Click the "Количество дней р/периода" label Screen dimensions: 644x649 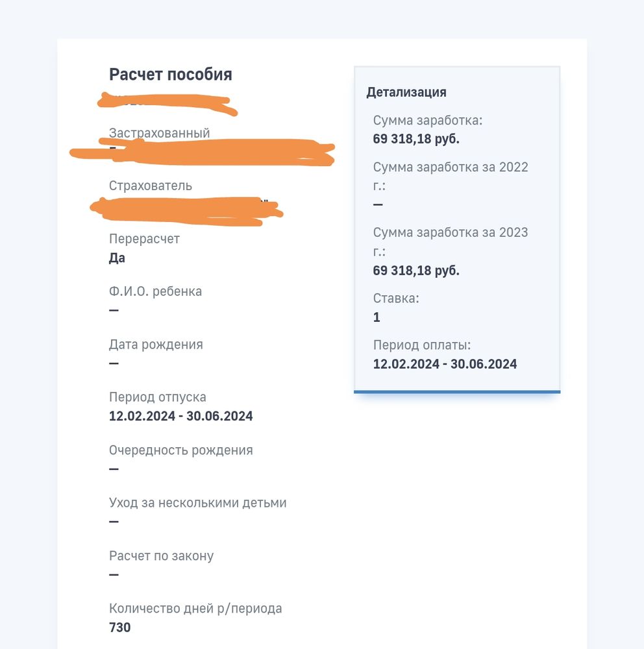tap(195, 609)
